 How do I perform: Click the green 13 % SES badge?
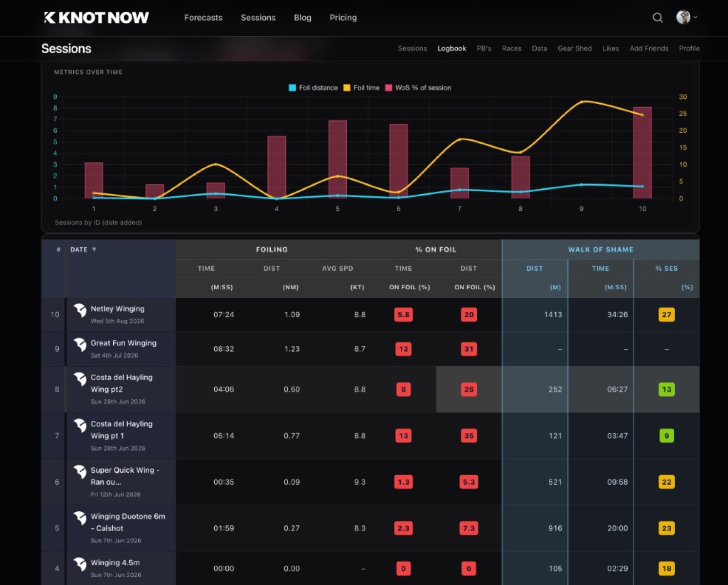(x=667, y=389)
